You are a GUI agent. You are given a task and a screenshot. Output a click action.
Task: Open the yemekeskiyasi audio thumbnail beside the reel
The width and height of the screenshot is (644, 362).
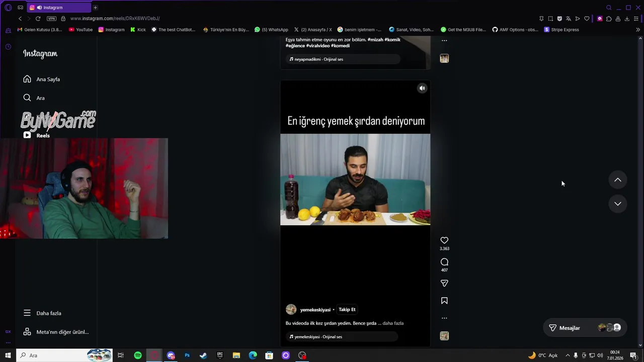444,336
